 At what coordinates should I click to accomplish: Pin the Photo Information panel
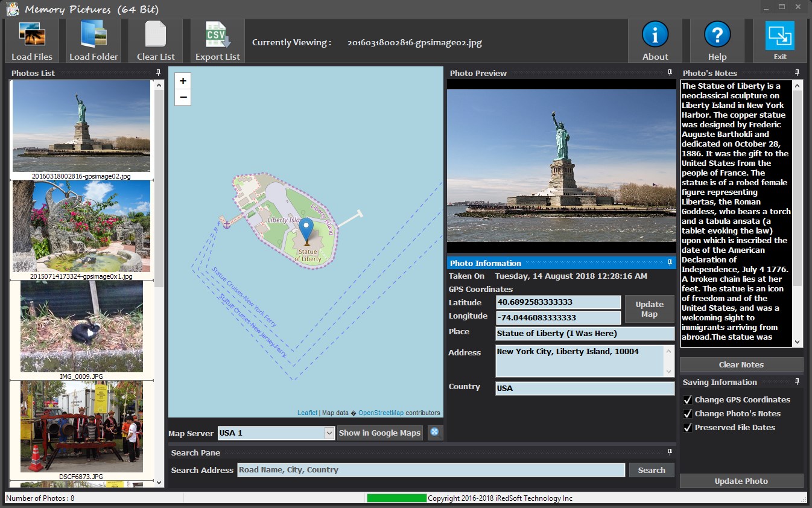[670, 263]
